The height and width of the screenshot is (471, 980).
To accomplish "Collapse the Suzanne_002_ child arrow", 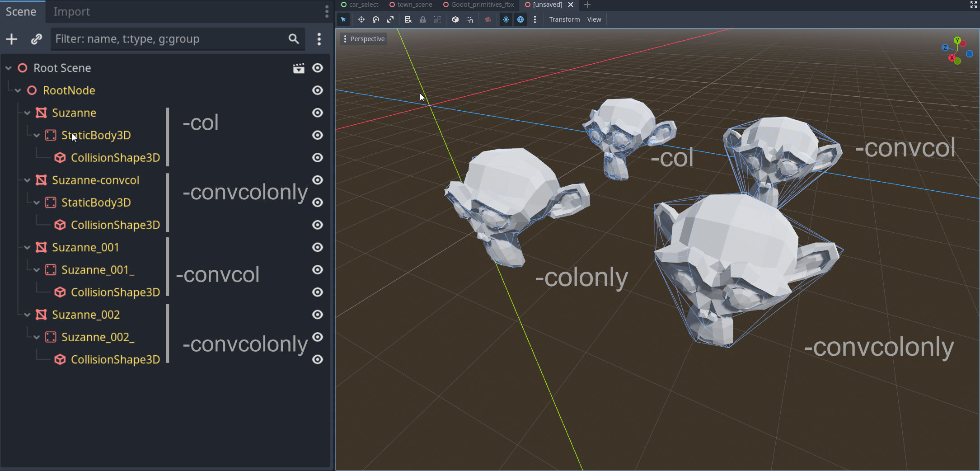I will [37, 338].
